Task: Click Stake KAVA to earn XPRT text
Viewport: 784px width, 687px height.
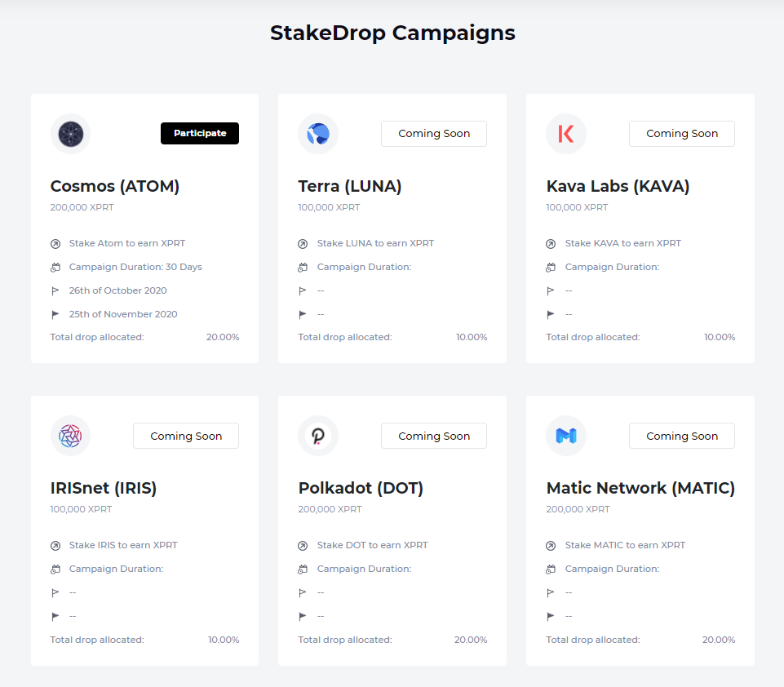Action: click(x=623, y=243)
